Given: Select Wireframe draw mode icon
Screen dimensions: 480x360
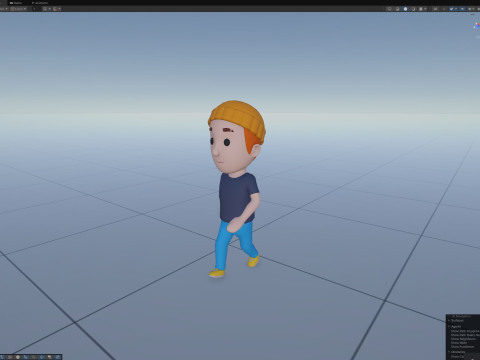Looking at the screenshot, I should tap(389, 9).
